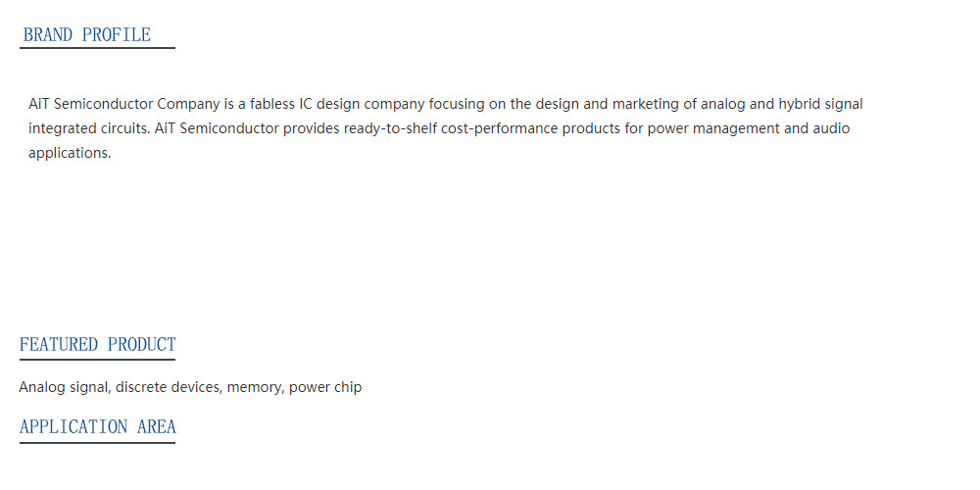
Task: Click "discrete devices" in the featured products
Action: [169, 387]
